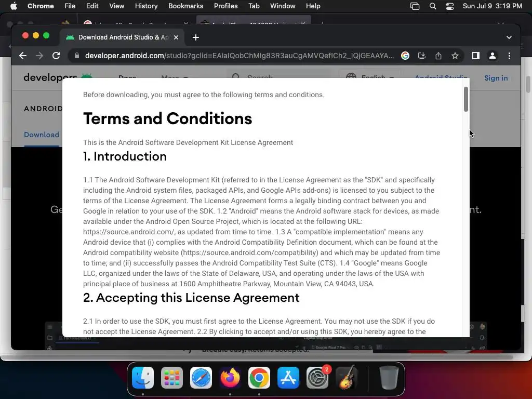
Task: Go back using Chrome's back arrow
Action: [23, 56]
